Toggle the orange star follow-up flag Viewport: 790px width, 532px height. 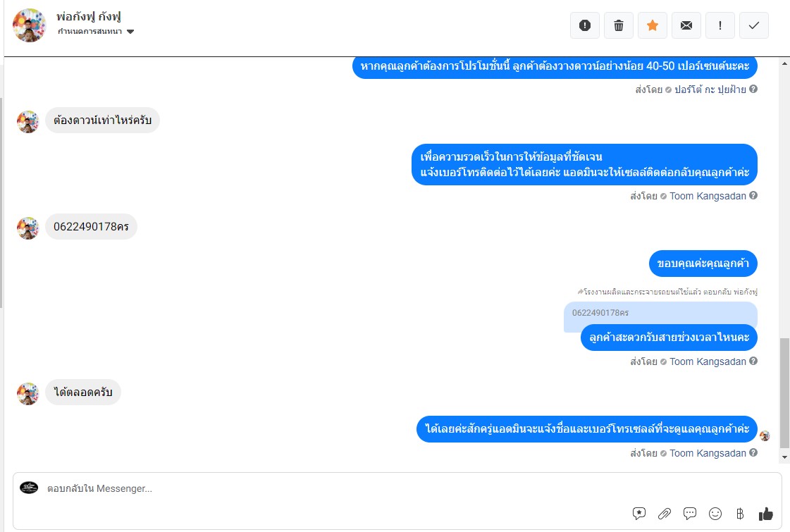(x=652, y=25)
